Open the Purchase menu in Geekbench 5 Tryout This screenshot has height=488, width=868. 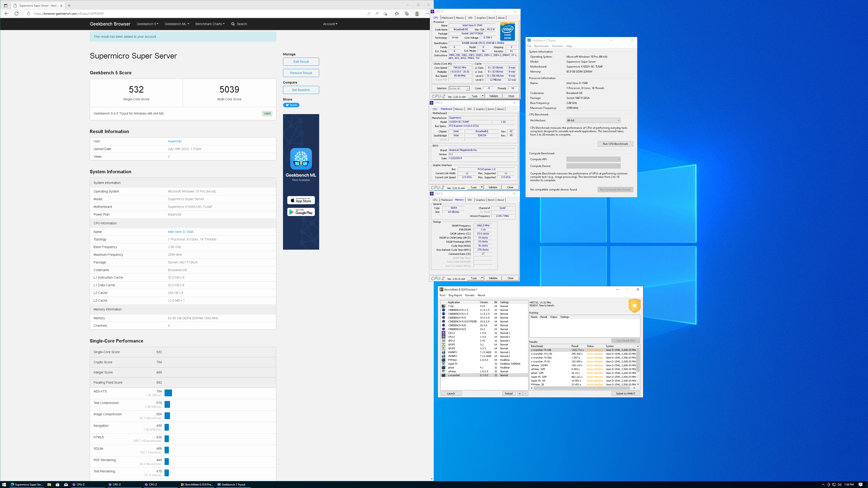click(x=557, y=46)
